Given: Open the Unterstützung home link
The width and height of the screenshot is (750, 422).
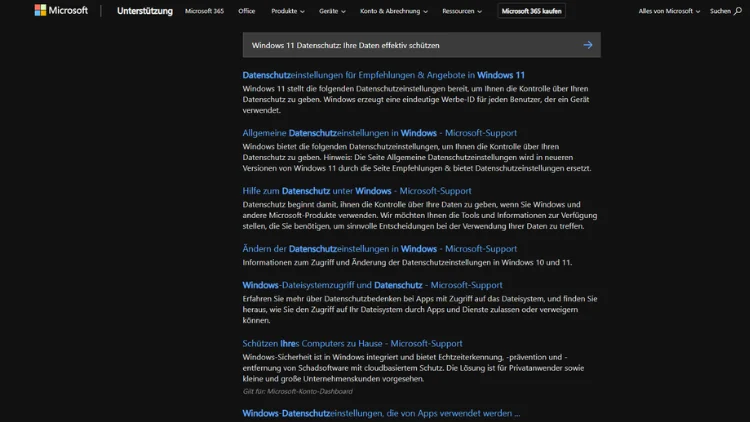Looking at the screenshot, I should click(x=144, y=11).
